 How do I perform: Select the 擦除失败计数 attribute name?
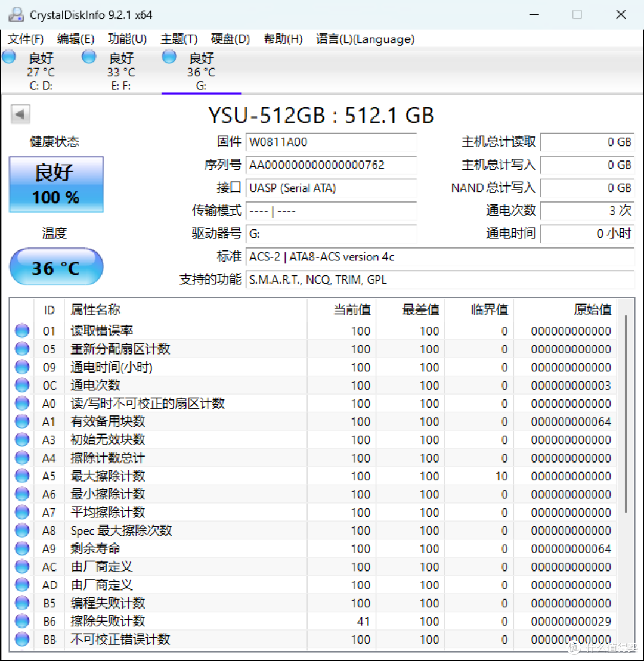pos(108,621)
